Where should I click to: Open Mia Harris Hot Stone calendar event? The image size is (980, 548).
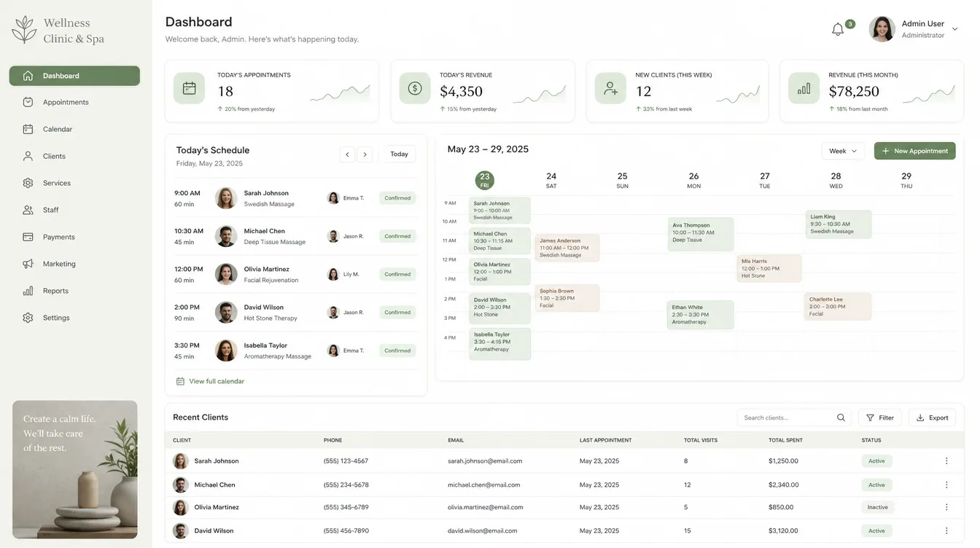pos(769,268)
